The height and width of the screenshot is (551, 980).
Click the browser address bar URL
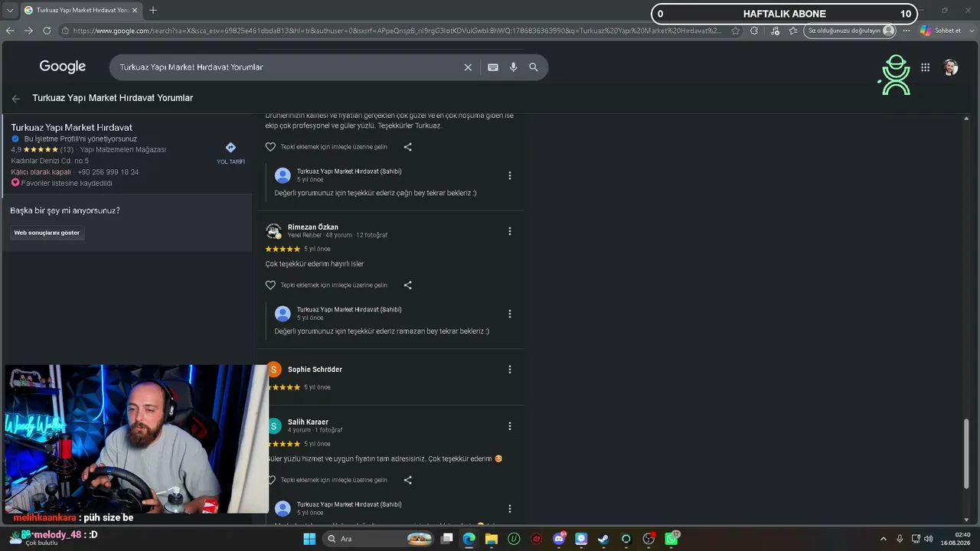(398, 31)
